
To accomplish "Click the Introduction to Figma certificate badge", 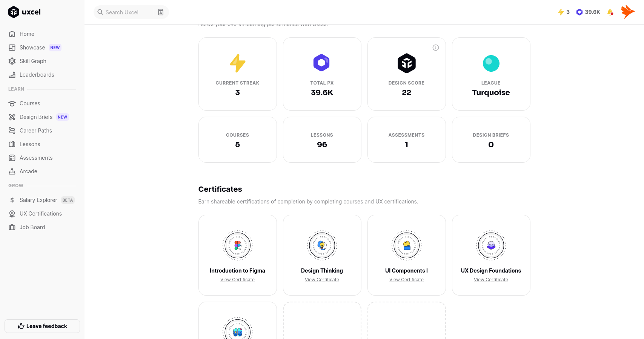I will (x=237, y=245).
